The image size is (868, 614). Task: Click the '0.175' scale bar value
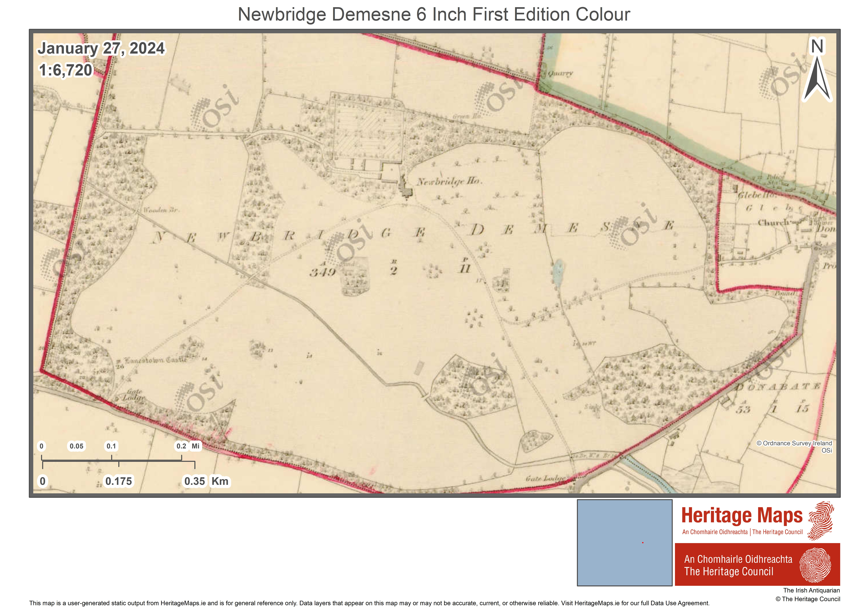pos(119,481)
